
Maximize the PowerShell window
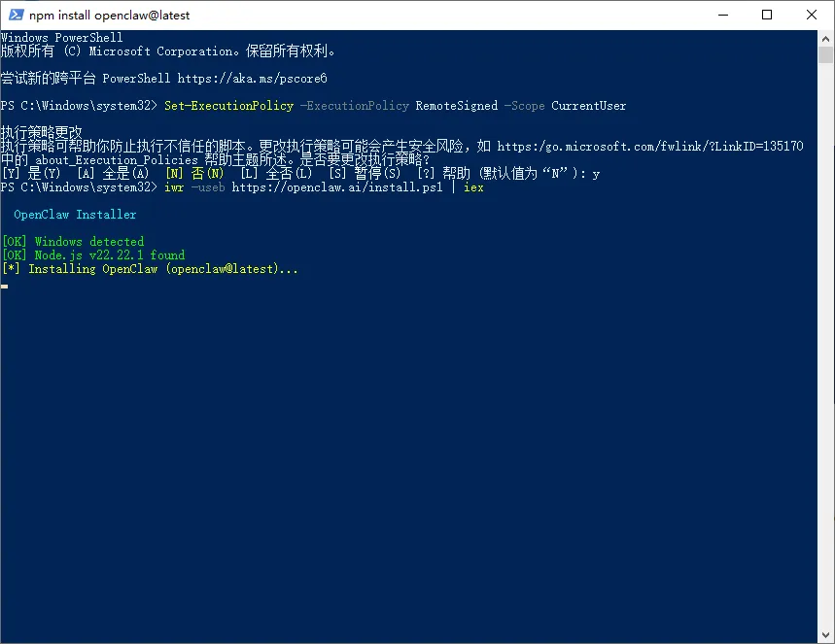pos(767,15)
